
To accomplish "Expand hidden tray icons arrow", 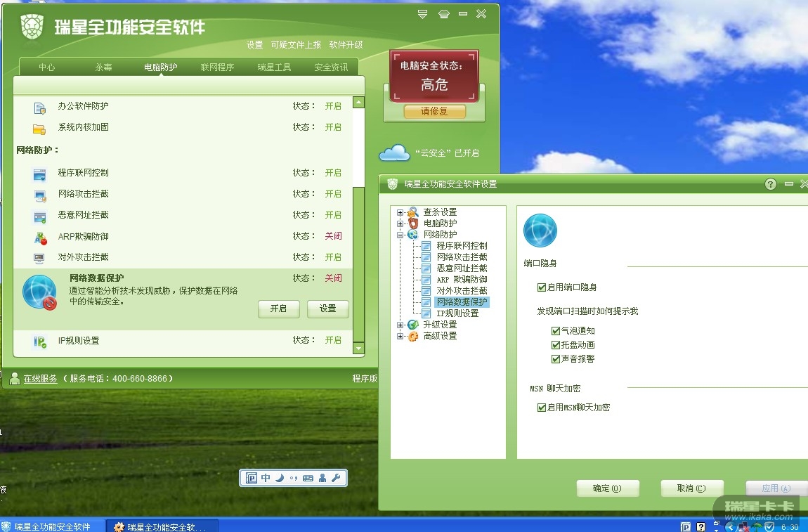I will tap(729, 527).
